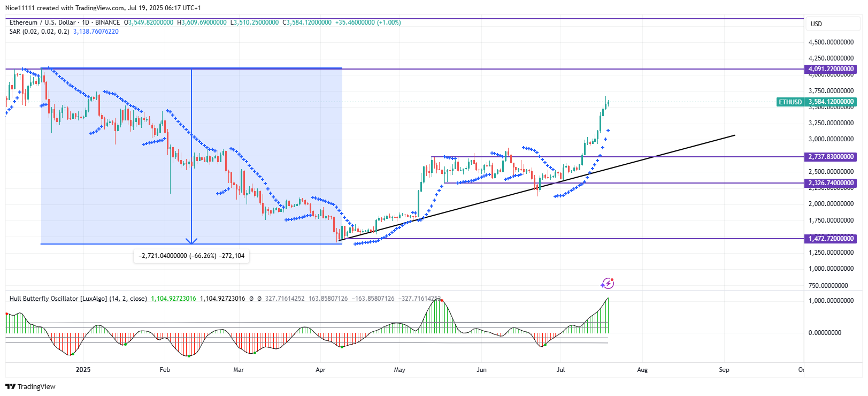
Task: Select the 2,326.74000000 price level label
Action: click(x=831, y=183)
